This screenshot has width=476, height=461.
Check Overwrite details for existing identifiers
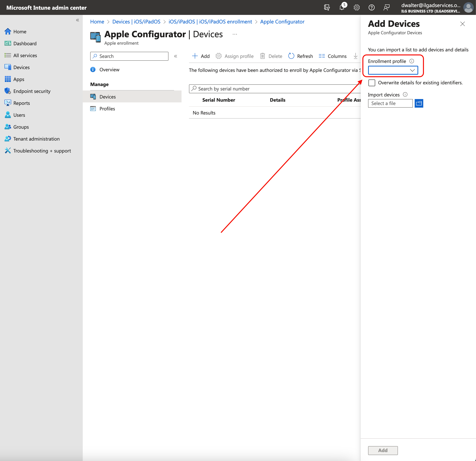click(372, 83)
